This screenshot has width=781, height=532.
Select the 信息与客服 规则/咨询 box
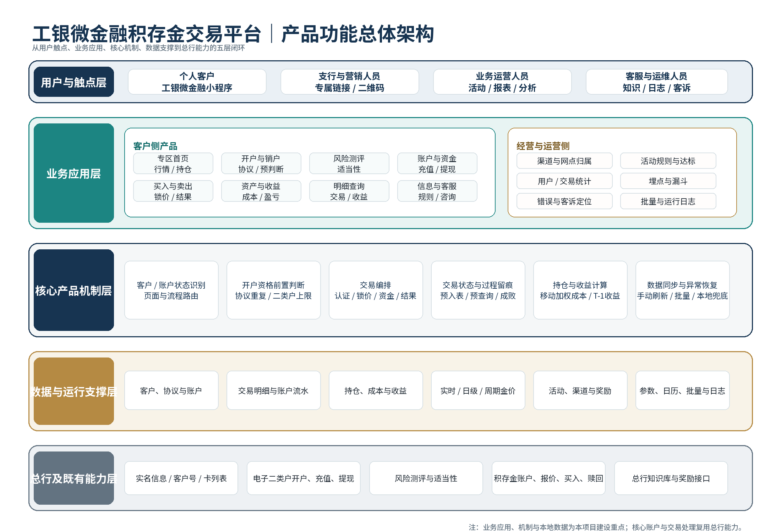coord(437,191)
